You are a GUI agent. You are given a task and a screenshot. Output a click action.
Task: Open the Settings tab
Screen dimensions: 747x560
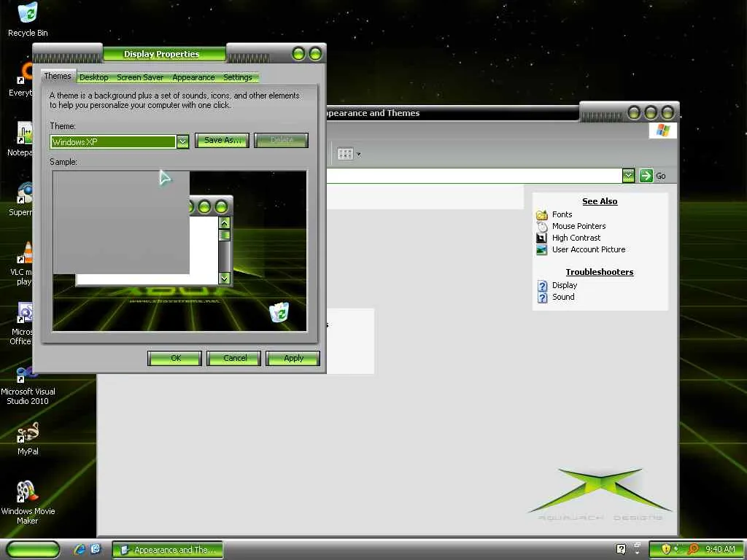238,77
